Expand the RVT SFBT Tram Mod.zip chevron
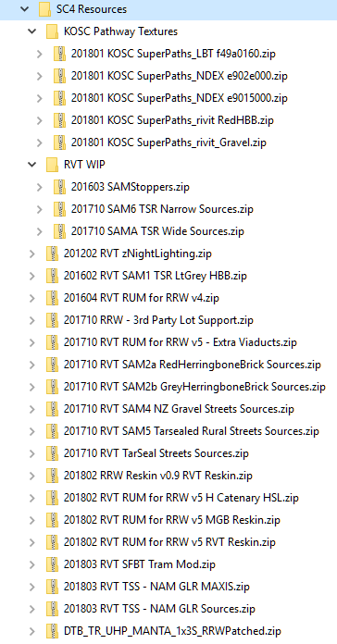Image resolution: width=337 pixels, height=644 pixels. tap(32, 564)
